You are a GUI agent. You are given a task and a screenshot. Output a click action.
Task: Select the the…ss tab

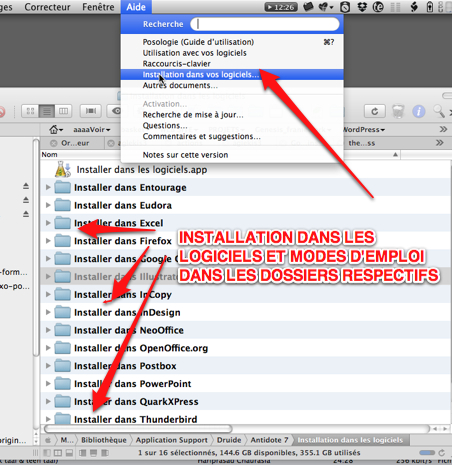(x=361, y=143)
